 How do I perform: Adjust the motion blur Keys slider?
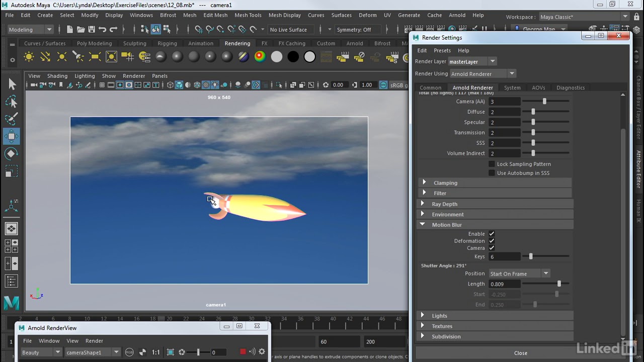pyautogui.click(x=531, y=256)
